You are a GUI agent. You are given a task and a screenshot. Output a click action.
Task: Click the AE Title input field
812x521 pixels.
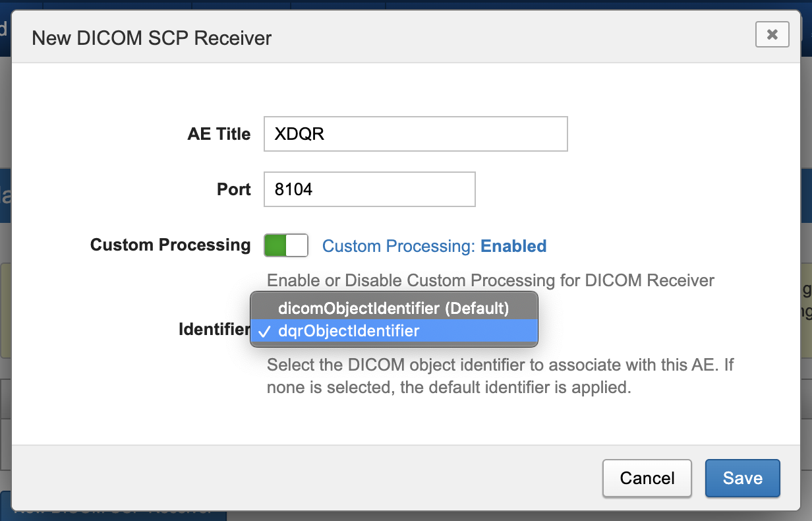click(x=415, y=134)
